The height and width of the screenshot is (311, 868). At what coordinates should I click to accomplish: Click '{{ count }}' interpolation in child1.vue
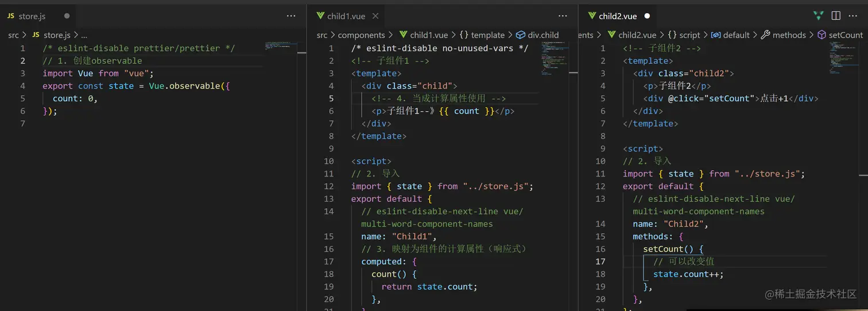pos(466,111)
